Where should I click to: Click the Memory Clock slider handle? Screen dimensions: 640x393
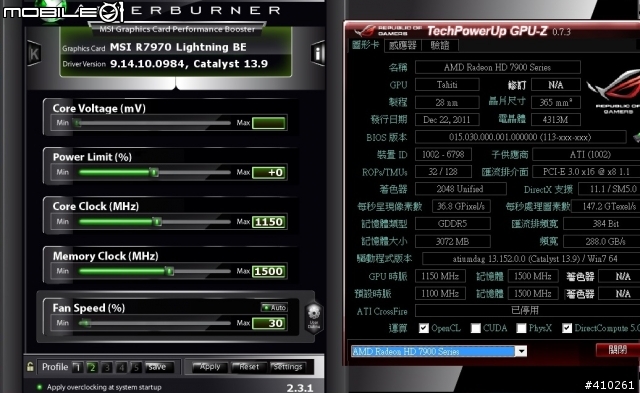click(170, 271)
